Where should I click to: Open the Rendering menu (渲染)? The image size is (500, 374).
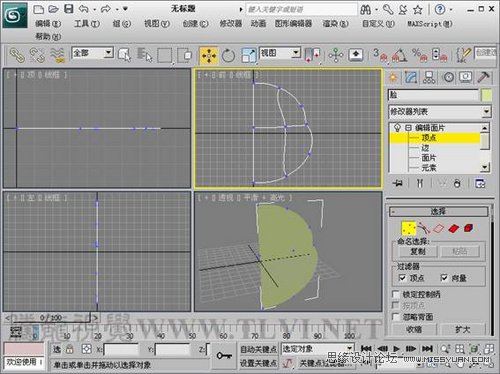335,24
